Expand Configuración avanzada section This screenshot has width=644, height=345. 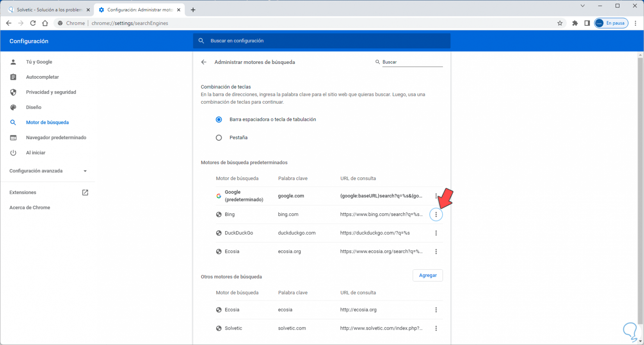(x=48, y=171)
